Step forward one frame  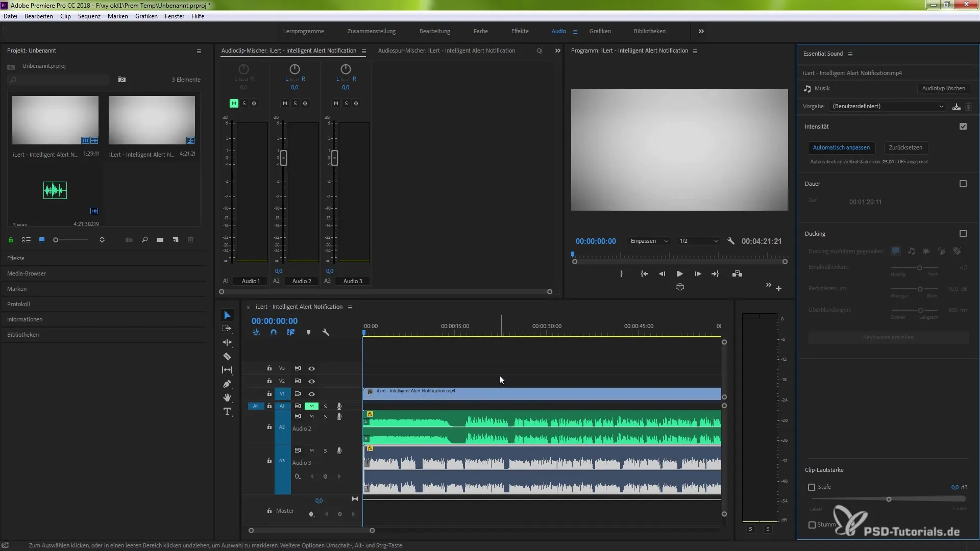pyautogui.click(x=698, y=274)
